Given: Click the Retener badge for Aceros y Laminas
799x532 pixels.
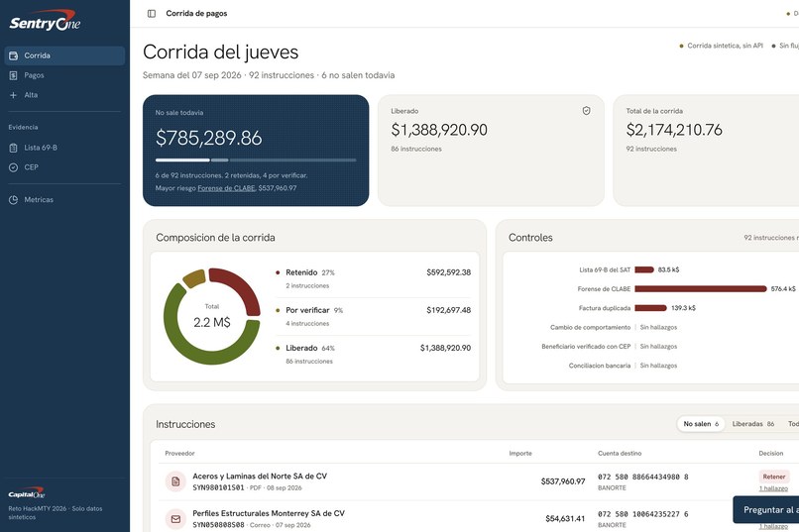Looking at the screenshot, I should click(774, 477).
